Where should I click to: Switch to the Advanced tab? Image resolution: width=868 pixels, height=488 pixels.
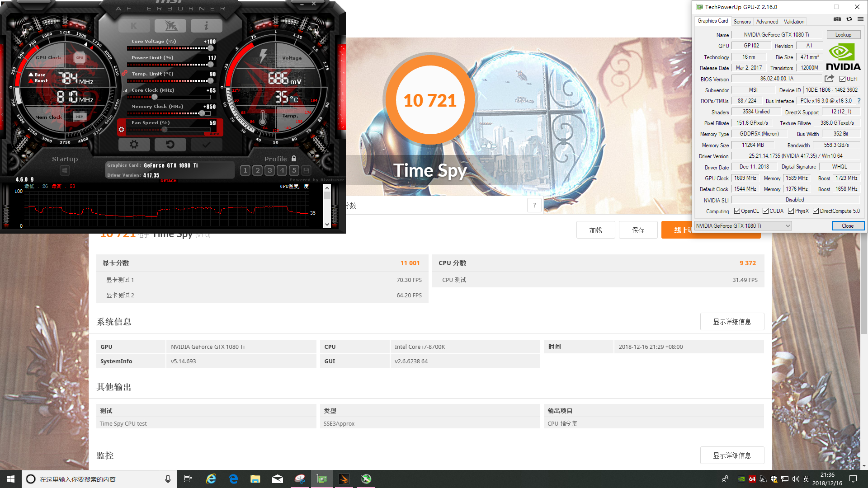[x=767, y=22]
